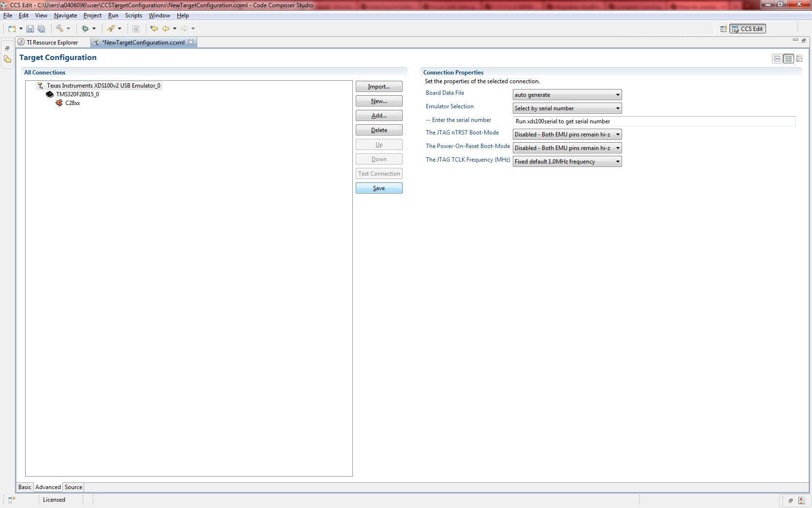Open the Emulator Selection dropdown
Screen dimensions: 812x508
tap(618, 108)
